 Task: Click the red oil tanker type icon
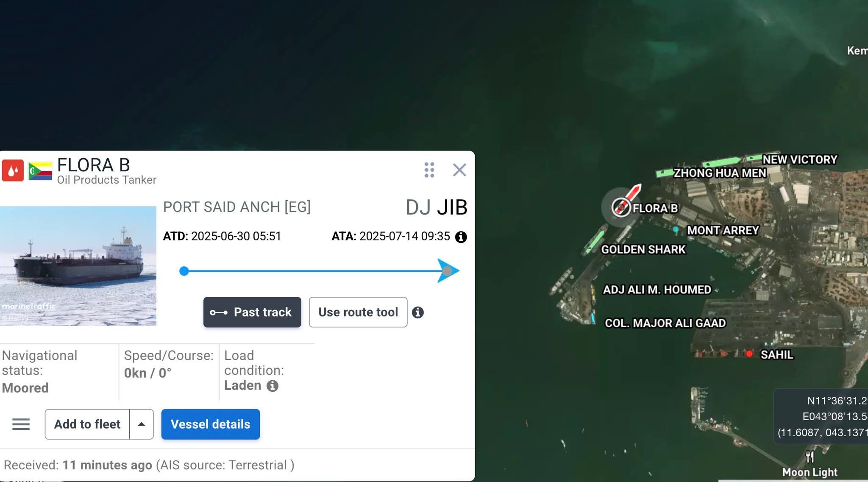pos(13,170)
